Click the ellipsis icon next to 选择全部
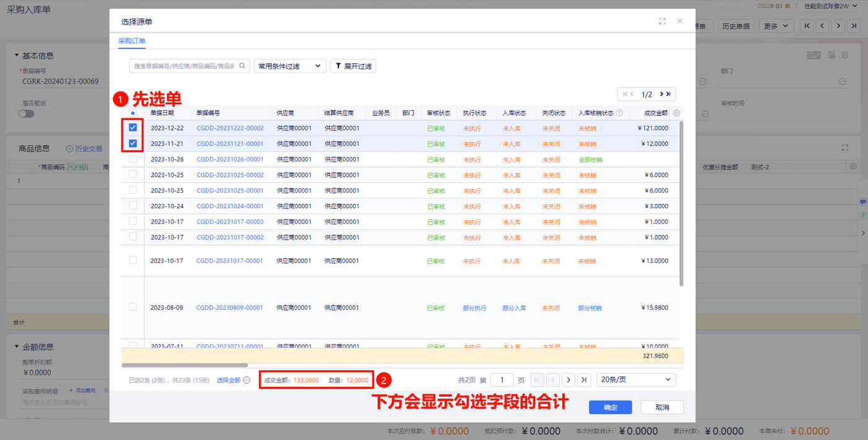Viewport: 868px width, 440px height. coord(247,380)
